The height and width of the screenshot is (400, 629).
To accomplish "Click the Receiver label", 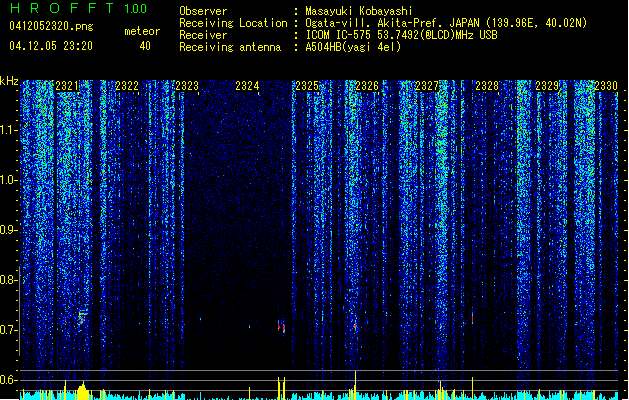I will point(203,35).
